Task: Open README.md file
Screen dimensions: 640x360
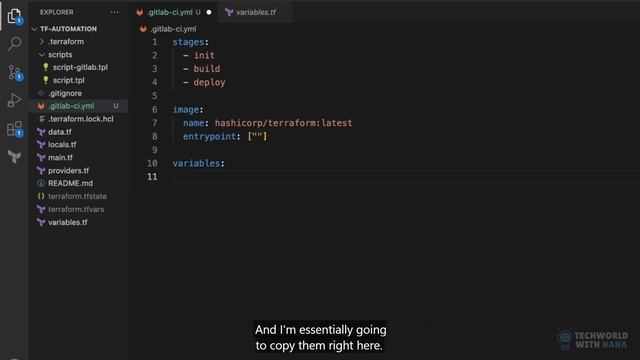Action: (70, 183)
